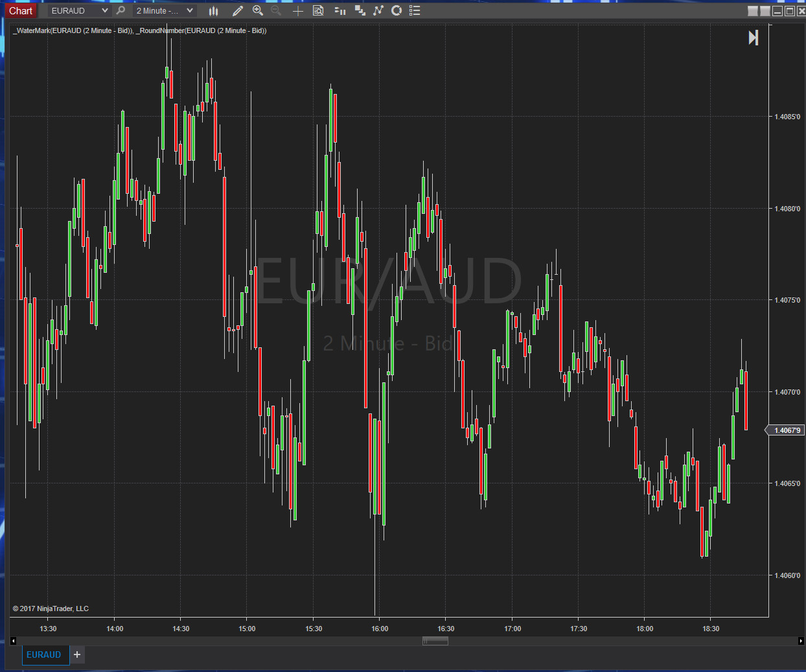Click the _RoundNumber indicator label text
This screenshot has height=672, width=806.
click(201, 30)
